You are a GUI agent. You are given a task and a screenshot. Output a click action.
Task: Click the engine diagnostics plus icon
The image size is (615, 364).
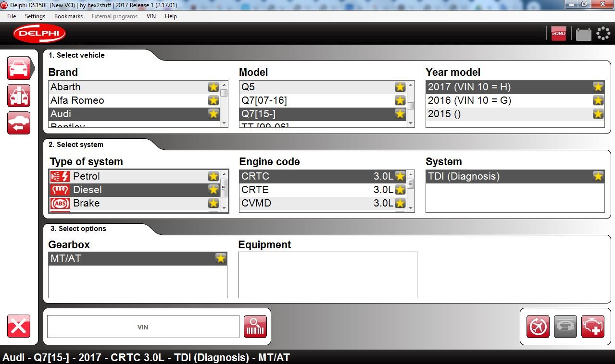click(x=592, y=327)
